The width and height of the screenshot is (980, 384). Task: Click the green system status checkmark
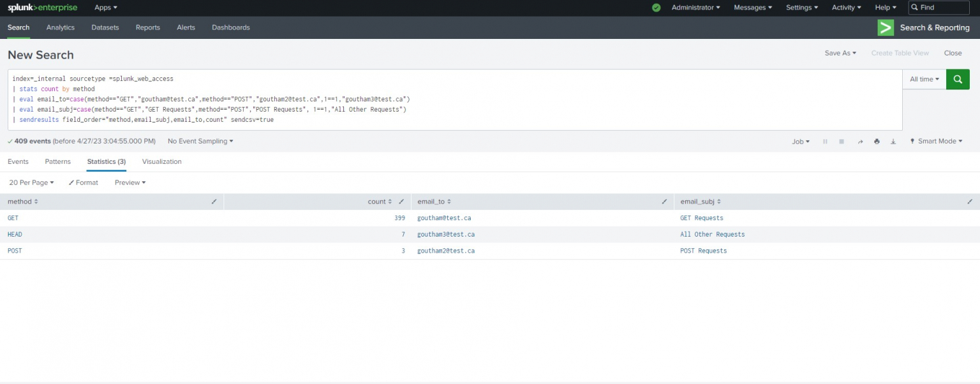pos(656,8)
